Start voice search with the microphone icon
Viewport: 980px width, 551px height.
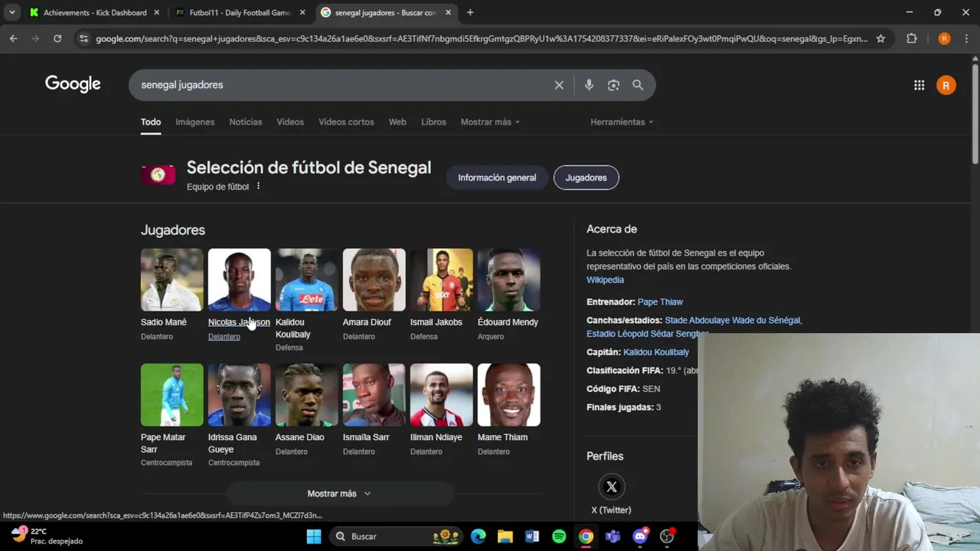point(589,85)
